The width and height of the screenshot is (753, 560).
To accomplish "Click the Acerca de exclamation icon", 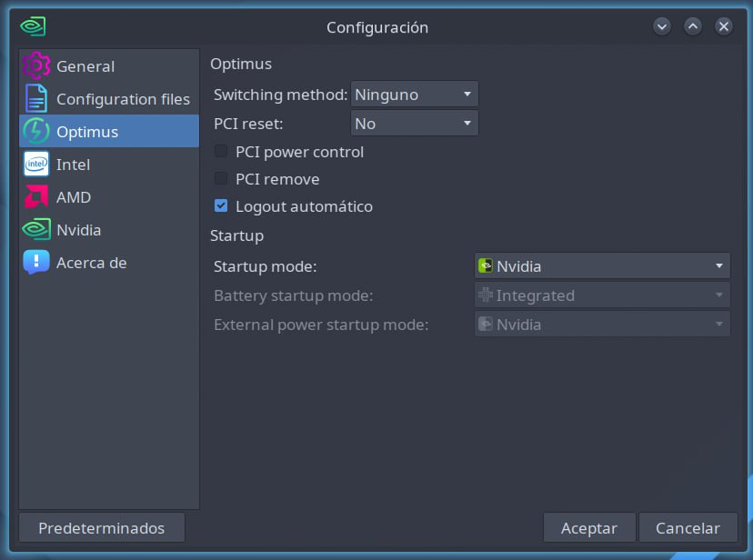I will (x=36, y=262).
